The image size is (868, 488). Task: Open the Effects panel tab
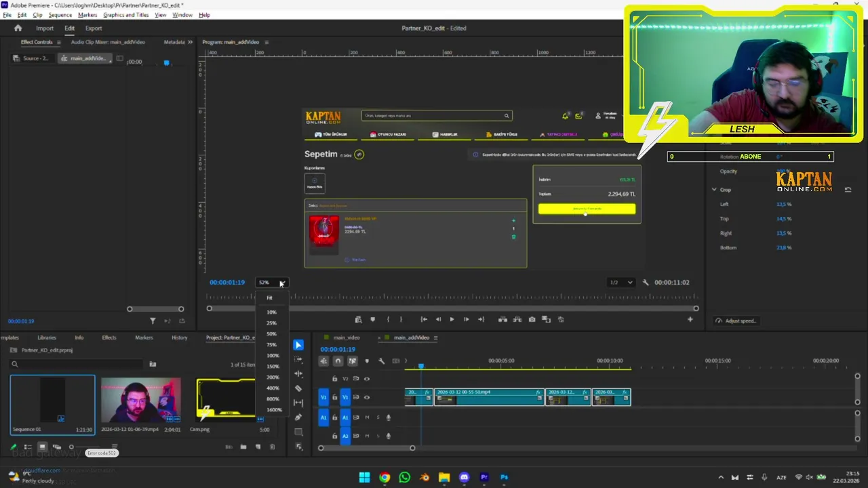pyautogui.click(x=109, y=338)
